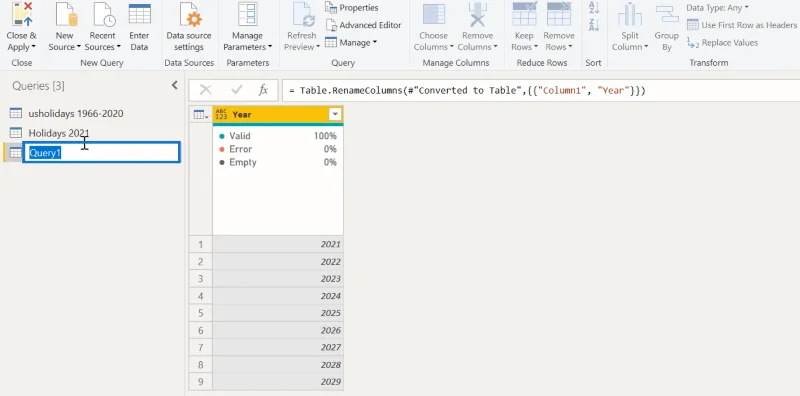800x396 pixels.
Task: Click the fx function icon
Action: pyautogui.click(x=263, y=90)
